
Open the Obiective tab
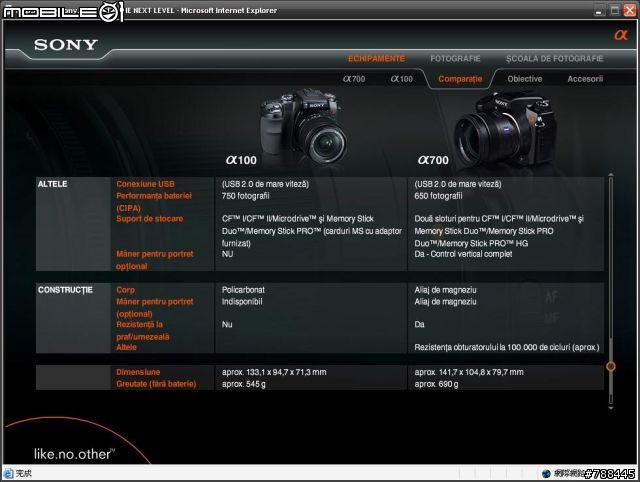(x=524, y=79)
